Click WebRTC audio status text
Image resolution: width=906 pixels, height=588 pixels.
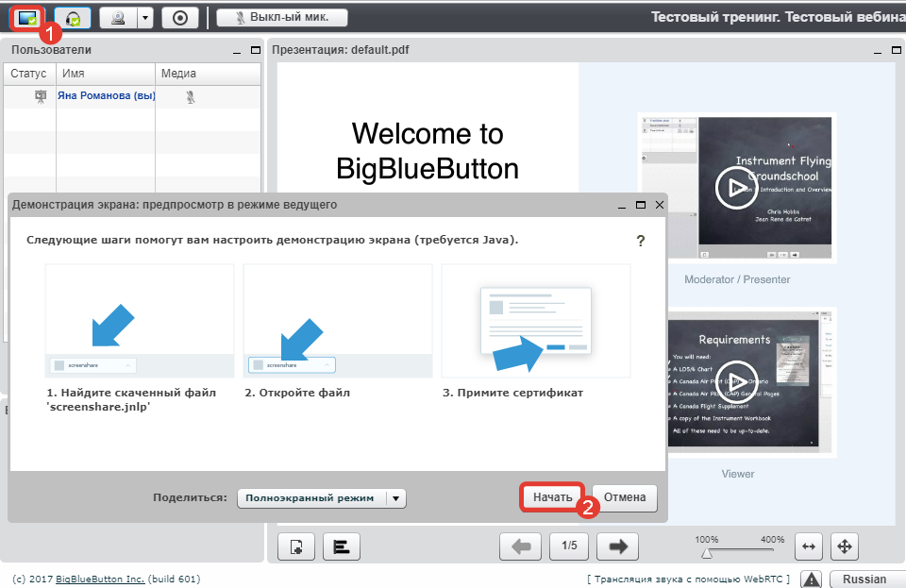tap(688, 580)
